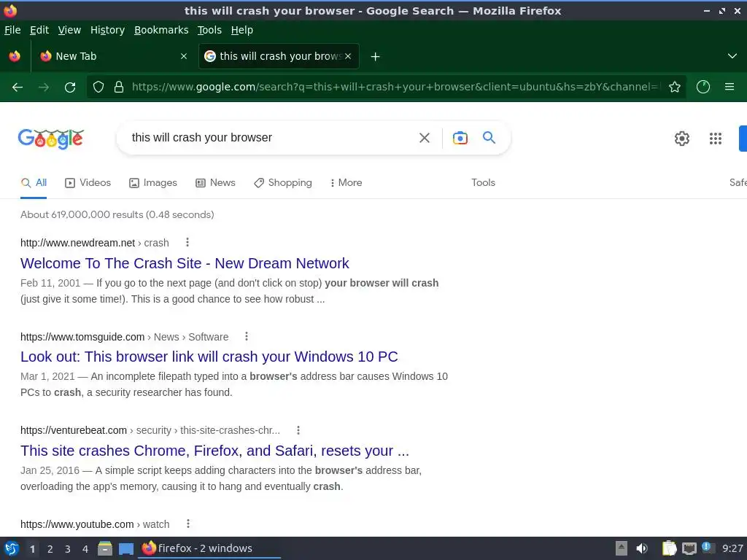The width and height of the screenshot is (747, 560).
Task: Open the Firefox View pinned icon
Action: pyautogui.click(x=15, y=56)
